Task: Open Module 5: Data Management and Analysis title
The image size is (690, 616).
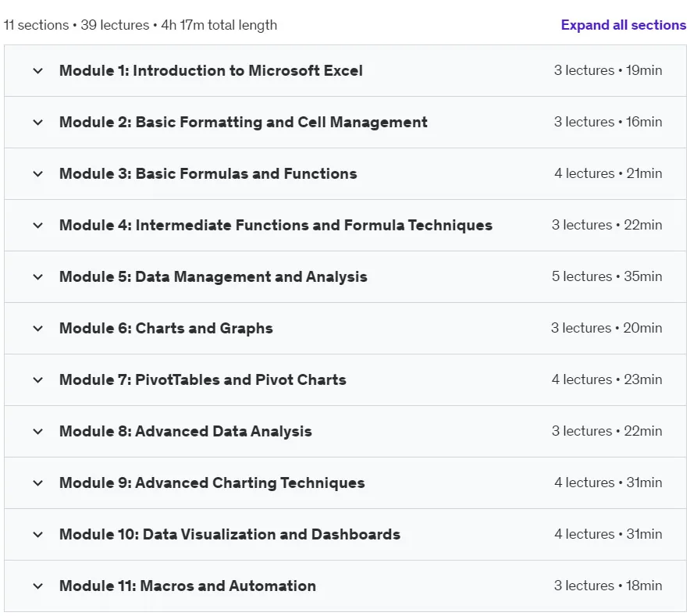Action: (x=213, y=276)
